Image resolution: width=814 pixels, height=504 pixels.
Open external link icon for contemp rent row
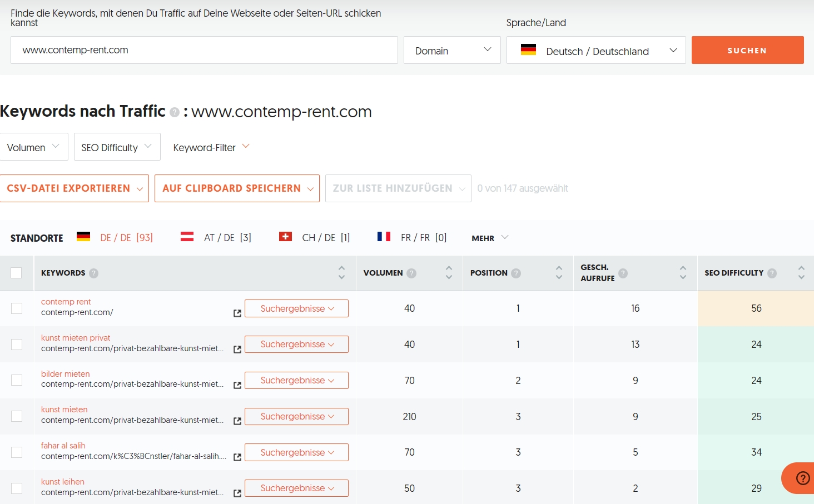point(237,313)
